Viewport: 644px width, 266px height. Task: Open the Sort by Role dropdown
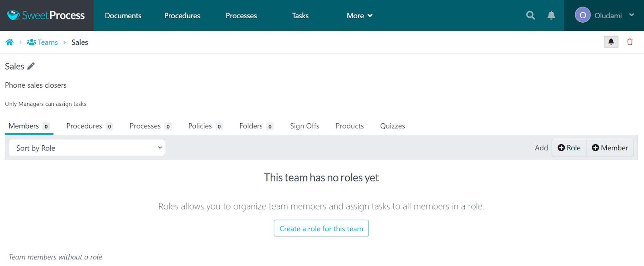coord(87,148)
